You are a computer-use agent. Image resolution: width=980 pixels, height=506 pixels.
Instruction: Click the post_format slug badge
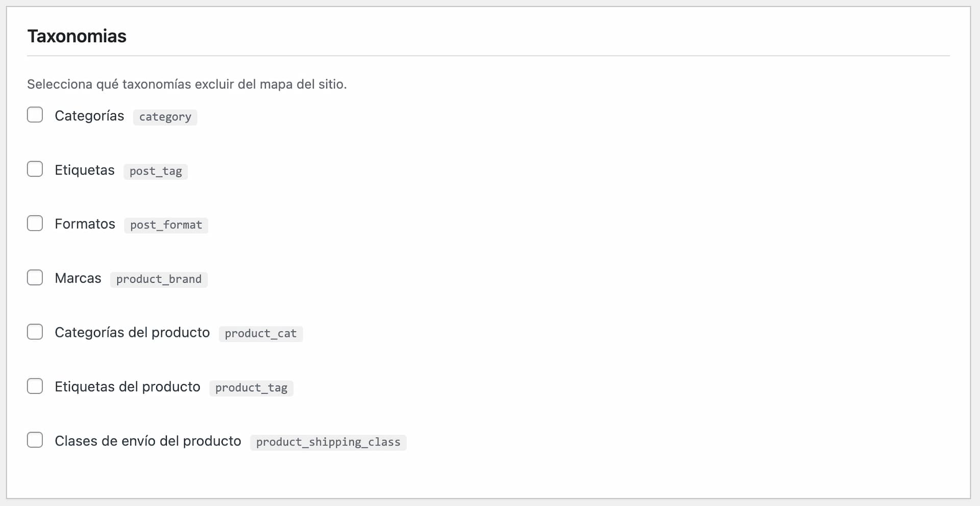pos(165,225)
